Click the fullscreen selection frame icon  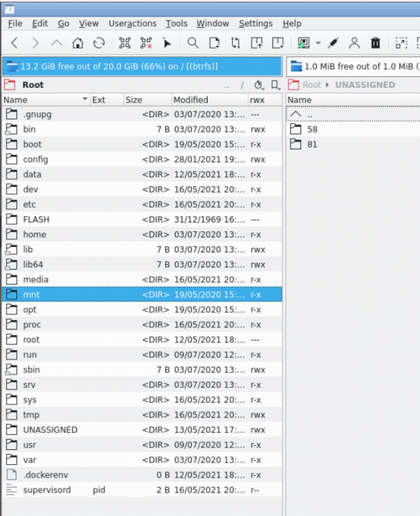click(401, 43)
